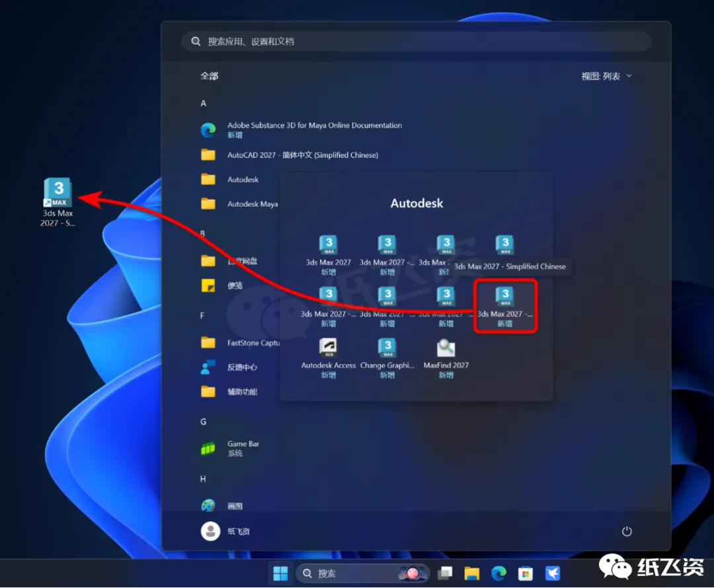
Task: Click the Autodesk folder title text
Action: coord(416,203)
